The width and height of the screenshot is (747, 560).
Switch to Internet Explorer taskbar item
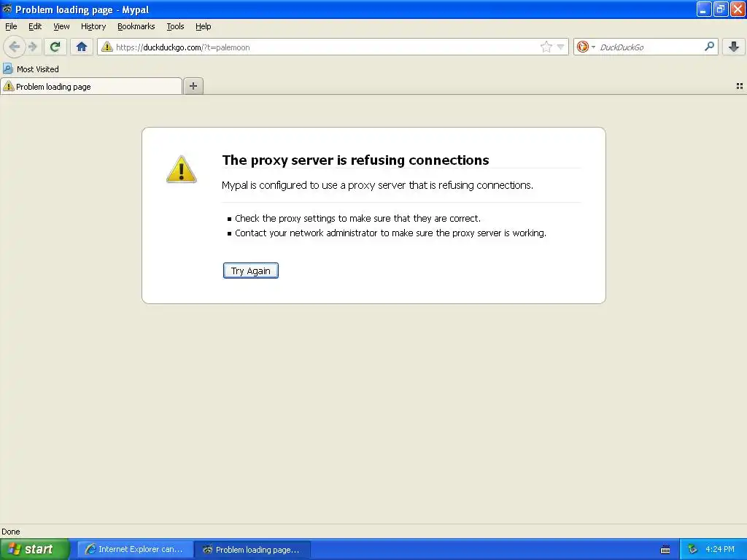[135, 549]
